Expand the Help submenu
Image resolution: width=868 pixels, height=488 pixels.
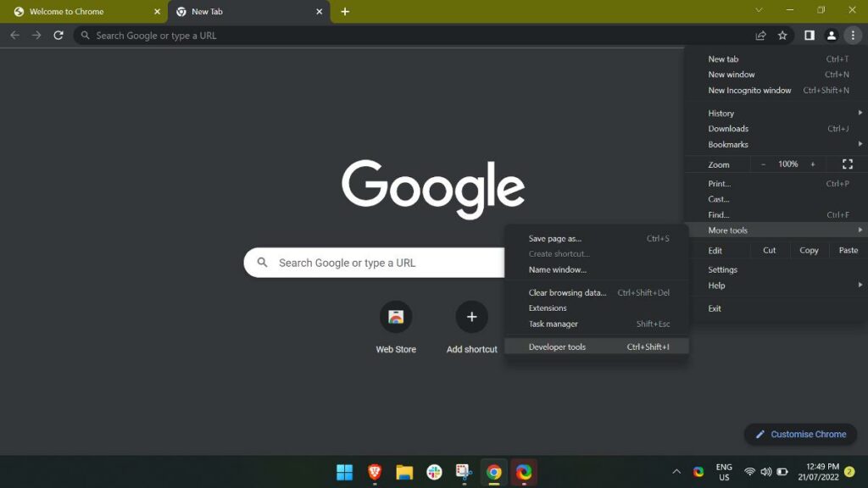click(x=716, y=286)
